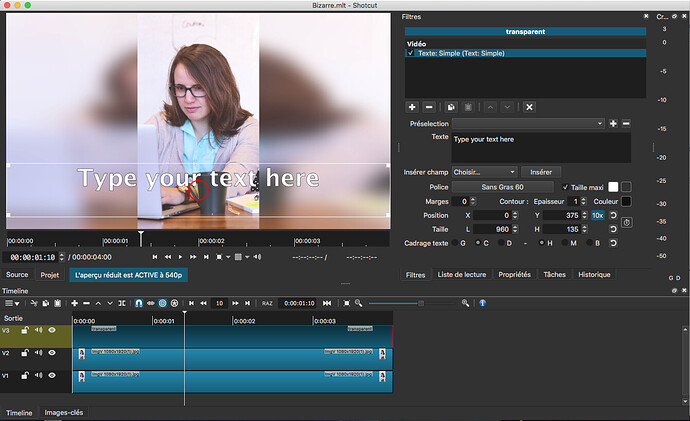Click zoom to fit timeline icon
This screenshot has width=690, height=421.
pyautogui.click(x=347, y=303)
